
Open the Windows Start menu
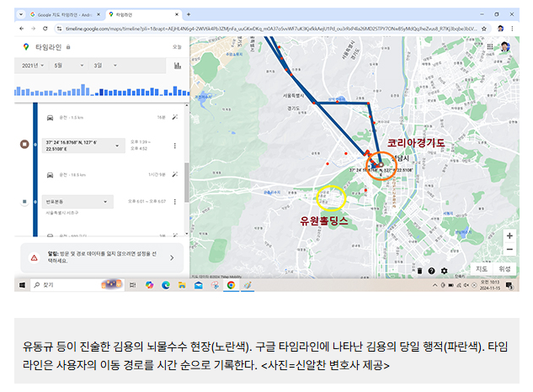pyautogui.click(x=22, y=285)
